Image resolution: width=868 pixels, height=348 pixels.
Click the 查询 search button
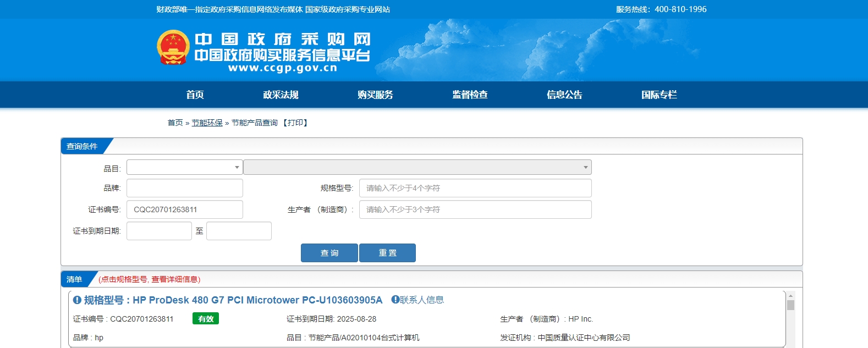pos(329,253)
